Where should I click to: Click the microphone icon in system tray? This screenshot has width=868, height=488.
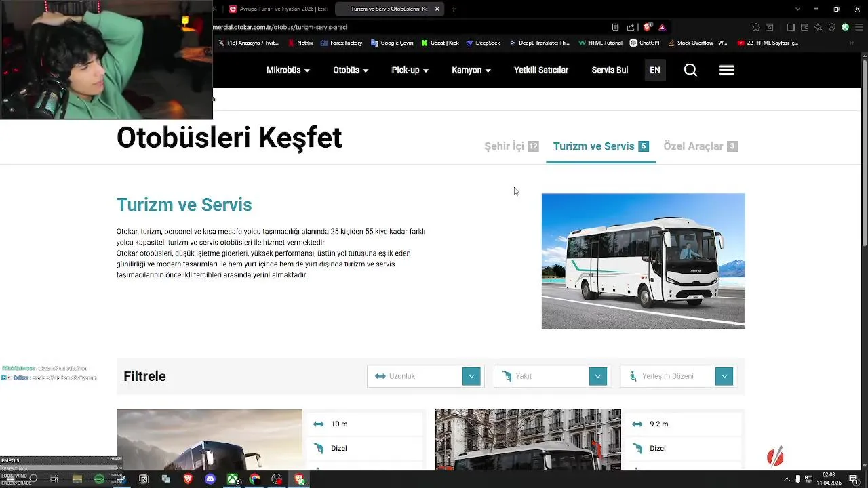pyautogui.click(x=797, y=479)
